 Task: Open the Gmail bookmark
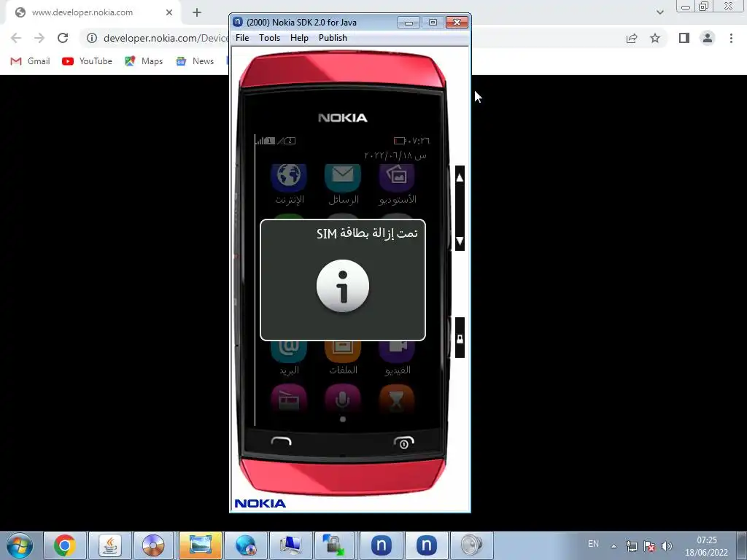pyautogui.click(x=30, y=61)
